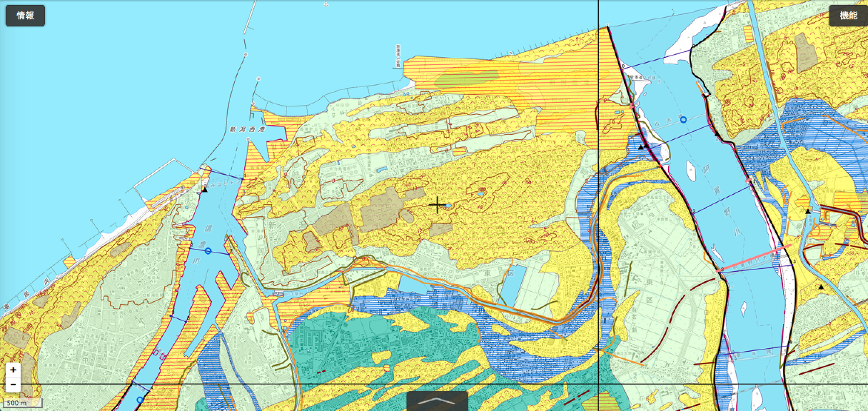Click the large teal lowland area
The height and width of the screenshot is (411, 868).
(335, 350)
